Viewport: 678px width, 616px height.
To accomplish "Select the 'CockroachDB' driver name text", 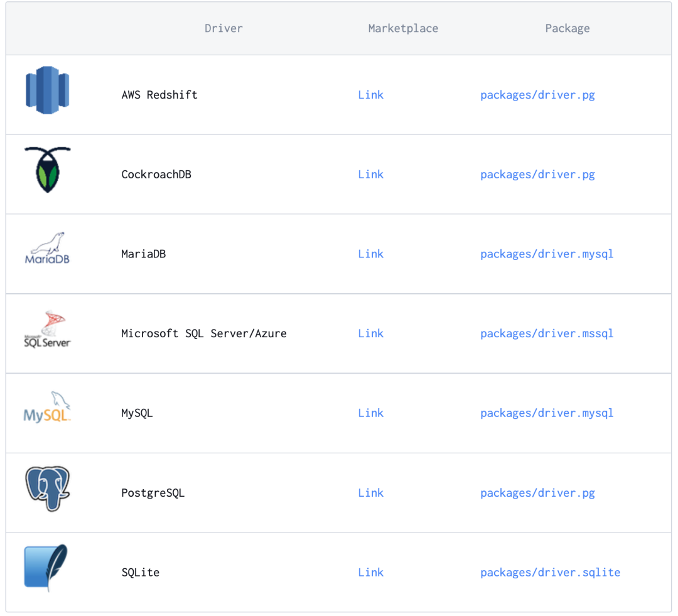I will tap(156, 175).
